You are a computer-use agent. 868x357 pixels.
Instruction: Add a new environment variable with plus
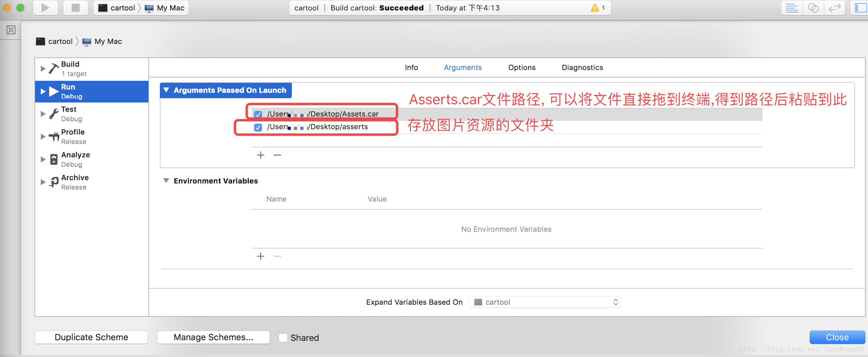coord(261,256)
